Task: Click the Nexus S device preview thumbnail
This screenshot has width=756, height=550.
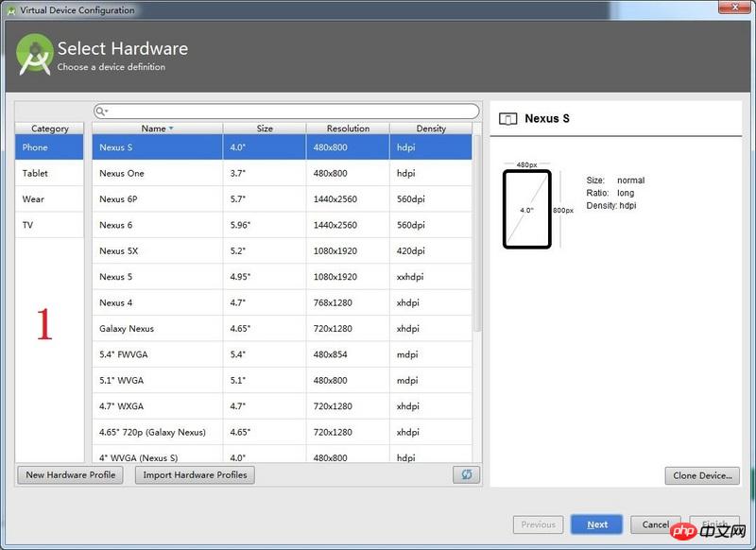Action: (527, 209)
